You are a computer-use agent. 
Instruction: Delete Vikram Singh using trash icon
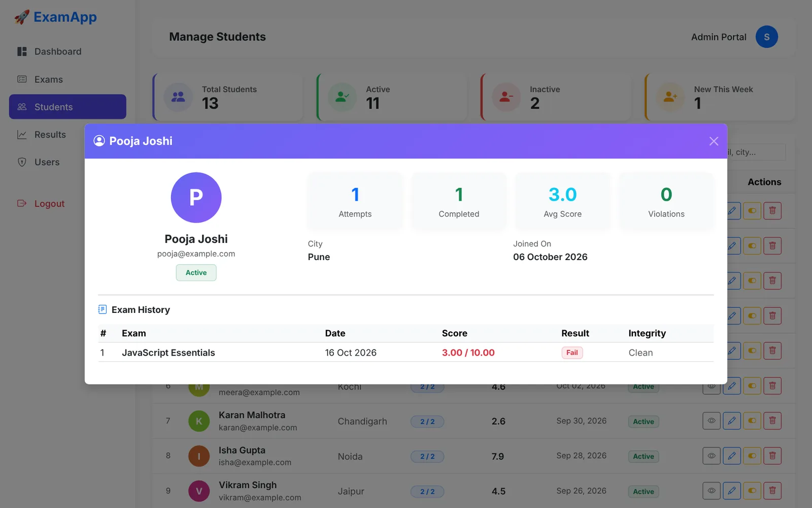point(772,491)
